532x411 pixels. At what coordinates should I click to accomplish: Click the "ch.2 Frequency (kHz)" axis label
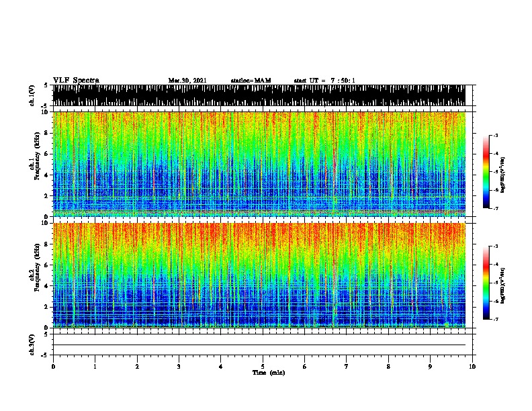(34, 267)
